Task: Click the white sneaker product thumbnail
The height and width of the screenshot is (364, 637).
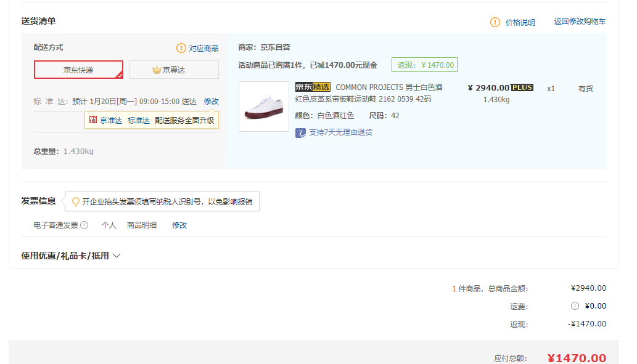Action: pyautogui.click(x=264, y=107)
